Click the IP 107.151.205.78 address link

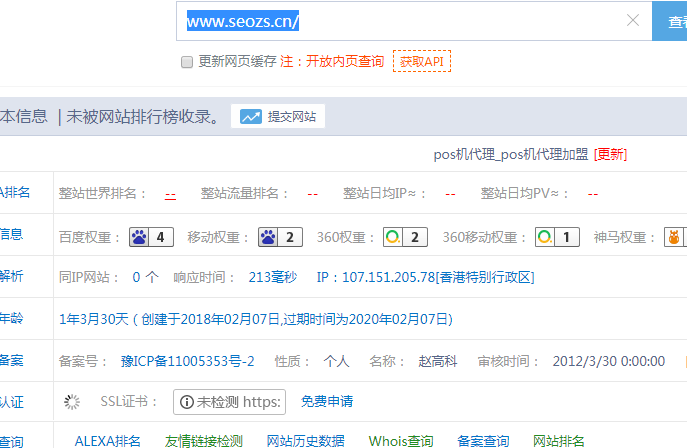[425, 277]
